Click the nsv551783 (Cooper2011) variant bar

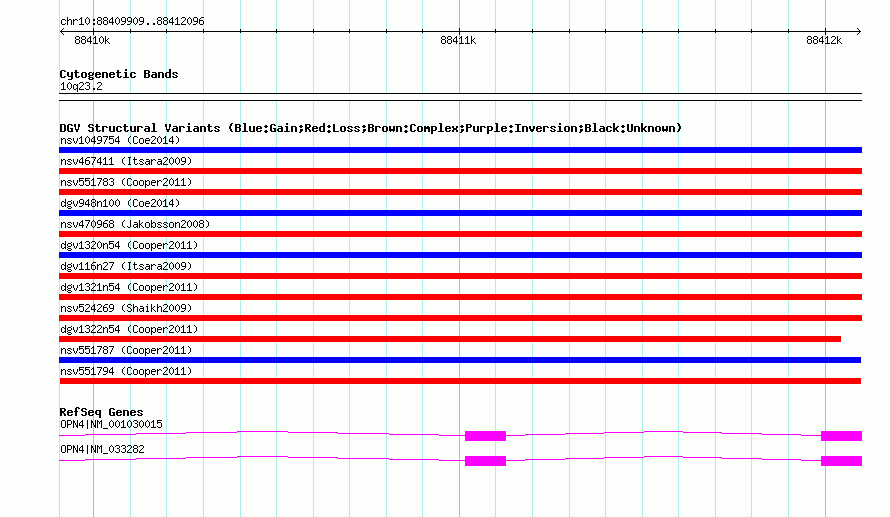[x=460, y=192]
